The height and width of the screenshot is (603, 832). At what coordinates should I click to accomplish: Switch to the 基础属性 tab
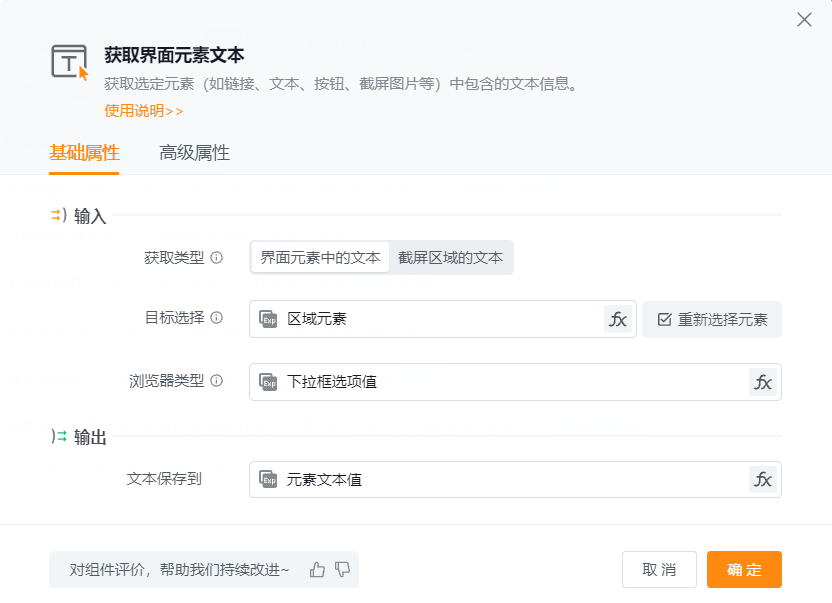(84, 154)
